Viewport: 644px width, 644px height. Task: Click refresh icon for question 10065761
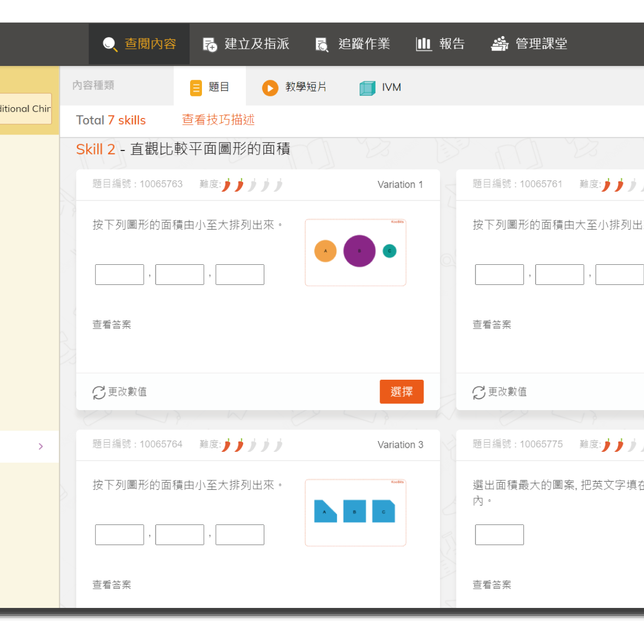click(x=479, y=393)
